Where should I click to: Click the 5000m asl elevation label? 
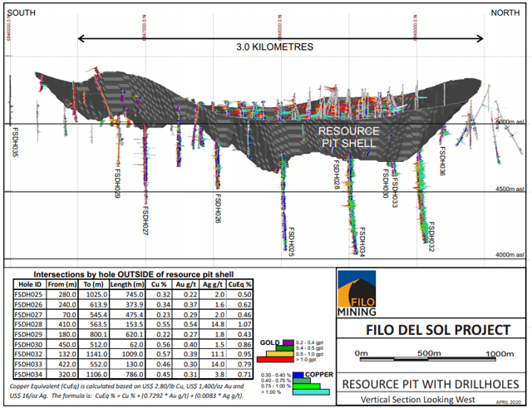click(508, 122)
